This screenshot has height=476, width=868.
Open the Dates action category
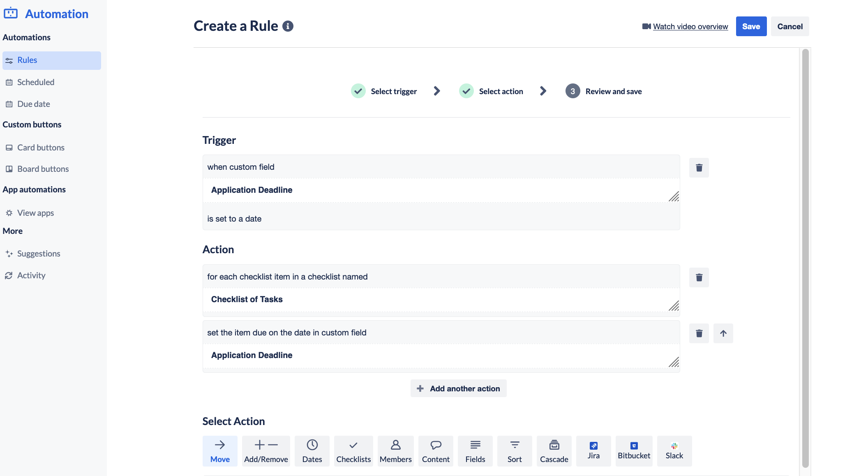coord(312,451)
